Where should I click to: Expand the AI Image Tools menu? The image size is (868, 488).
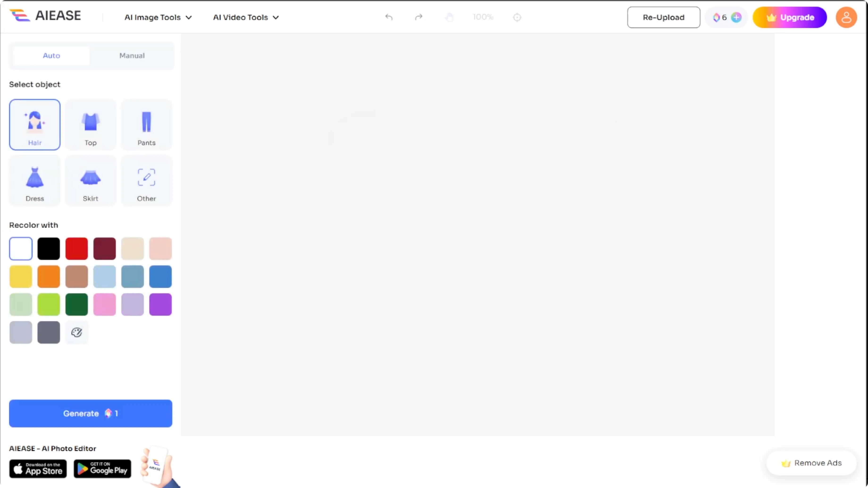pos(158,17)
